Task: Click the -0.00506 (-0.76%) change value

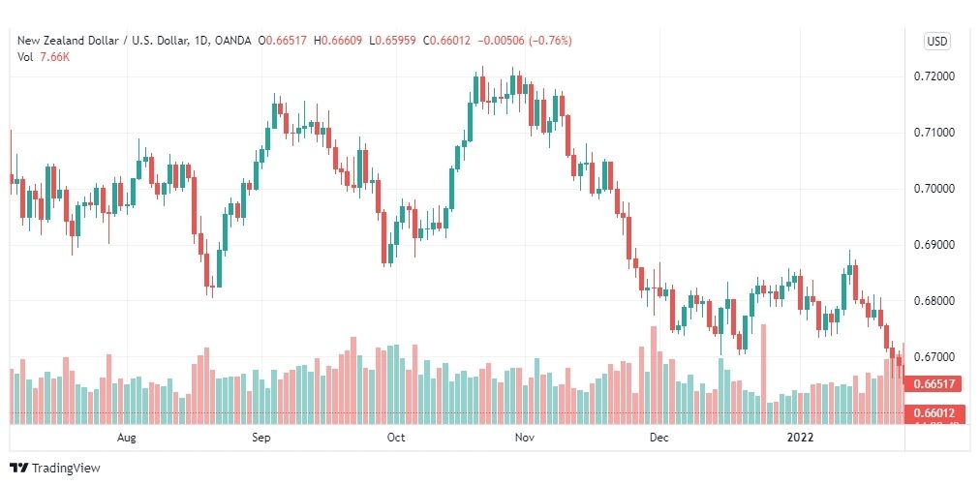Action: pos(524,41)
